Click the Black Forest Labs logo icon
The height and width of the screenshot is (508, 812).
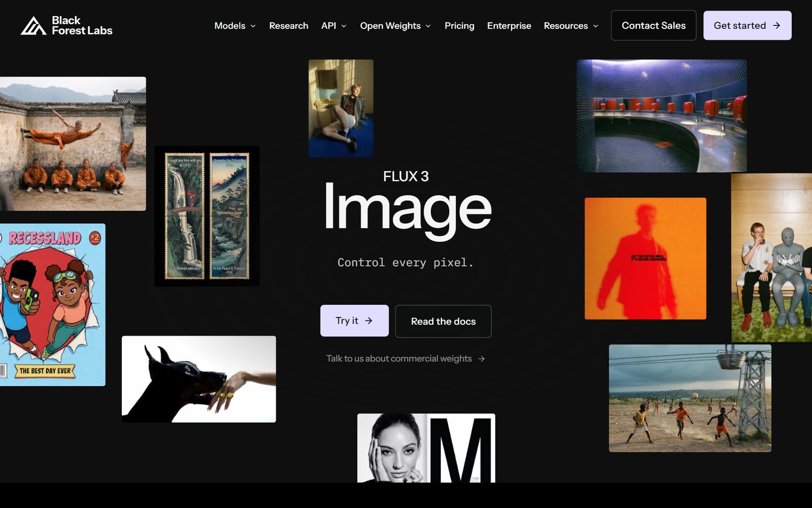(33, 25)
